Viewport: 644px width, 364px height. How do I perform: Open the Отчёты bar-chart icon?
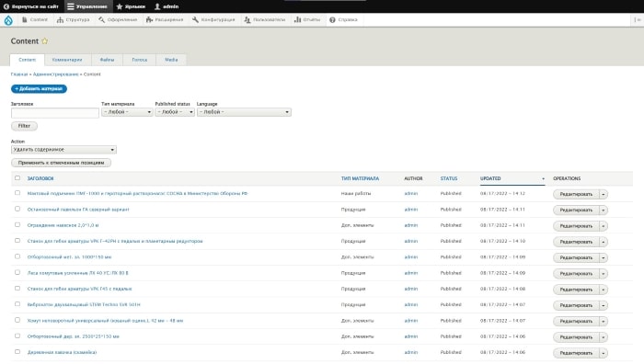pyautogui.click(x=298, y=19)
